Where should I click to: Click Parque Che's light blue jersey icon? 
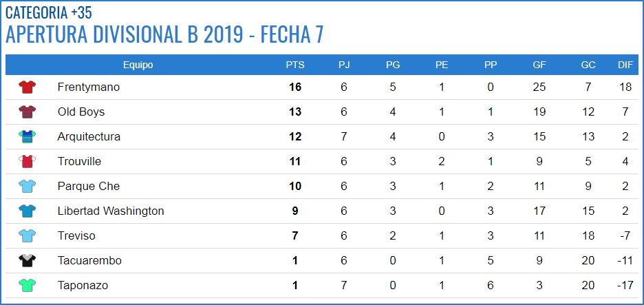[x=28, y=187]
